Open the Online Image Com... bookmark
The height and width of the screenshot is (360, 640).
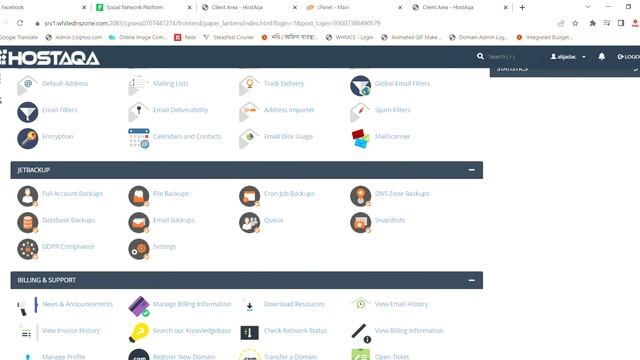(x=138, y=37)
